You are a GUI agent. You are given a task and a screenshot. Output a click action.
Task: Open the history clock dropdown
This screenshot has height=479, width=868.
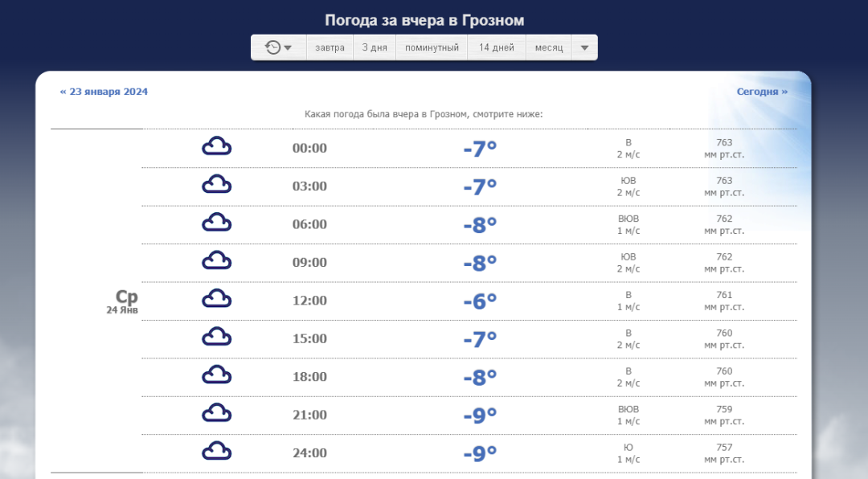(278, 47)
